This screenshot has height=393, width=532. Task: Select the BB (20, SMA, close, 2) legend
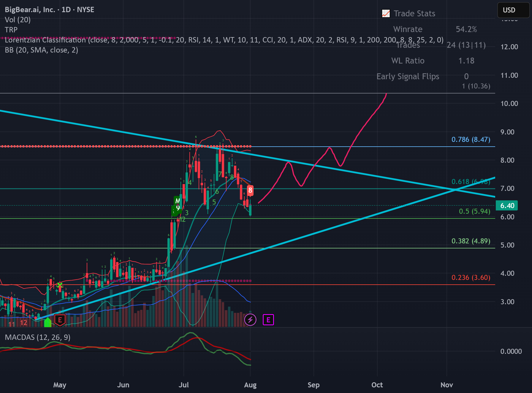tap(42, 50)
